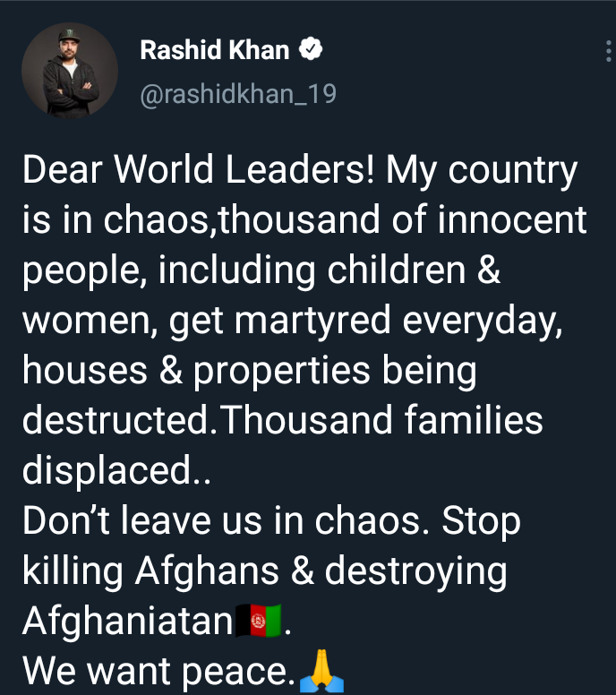This screenshot has width=616, height=695.
Task: Click the word "Afghaniatan" in the tweet
Action: (128, 621)
